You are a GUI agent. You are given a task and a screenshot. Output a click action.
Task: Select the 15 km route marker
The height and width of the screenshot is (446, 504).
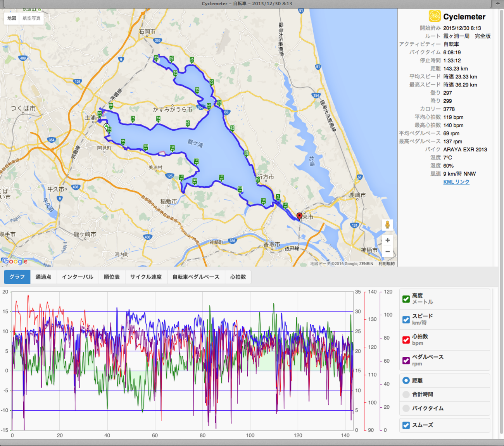coord(246,154)
